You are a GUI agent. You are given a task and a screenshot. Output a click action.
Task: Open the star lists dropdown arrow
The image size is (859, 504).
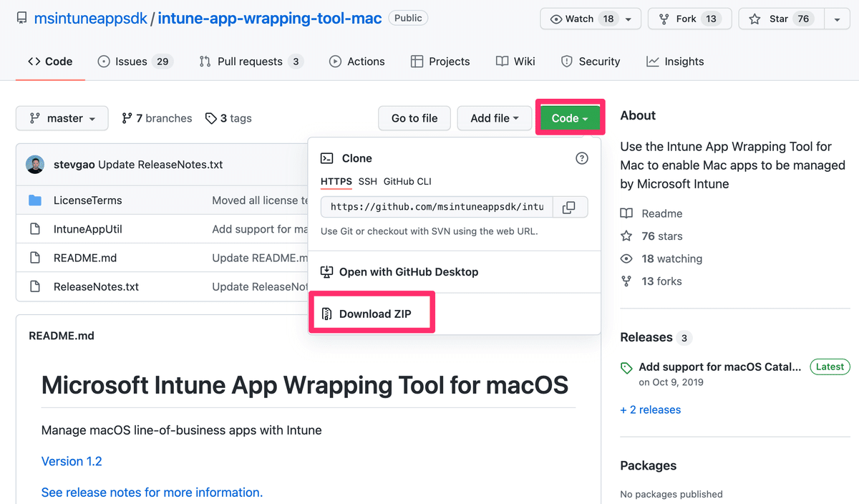pyautogui.click(x=837, y=19)
